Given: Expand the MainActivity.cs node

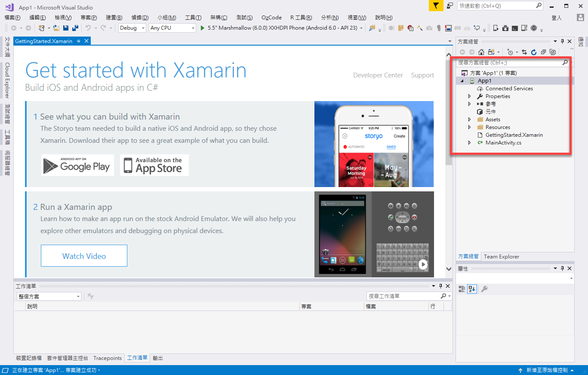Looking at the screenshot, I should coord(470,143).
